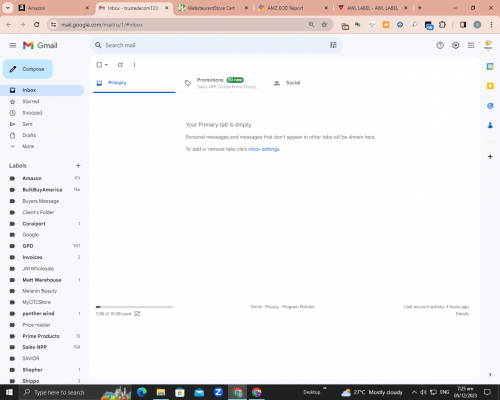Click the Search mail field
This screenshot has height=400, width=500.
pos(215,45)
